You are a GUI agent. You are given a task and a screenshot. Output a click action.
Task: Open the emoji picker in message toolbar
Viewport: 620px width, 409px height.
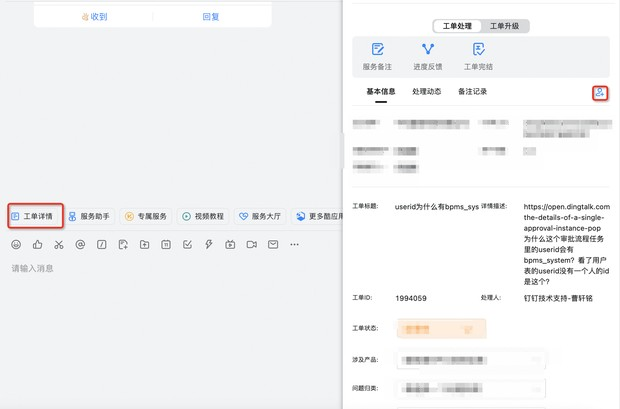[16, 245]
